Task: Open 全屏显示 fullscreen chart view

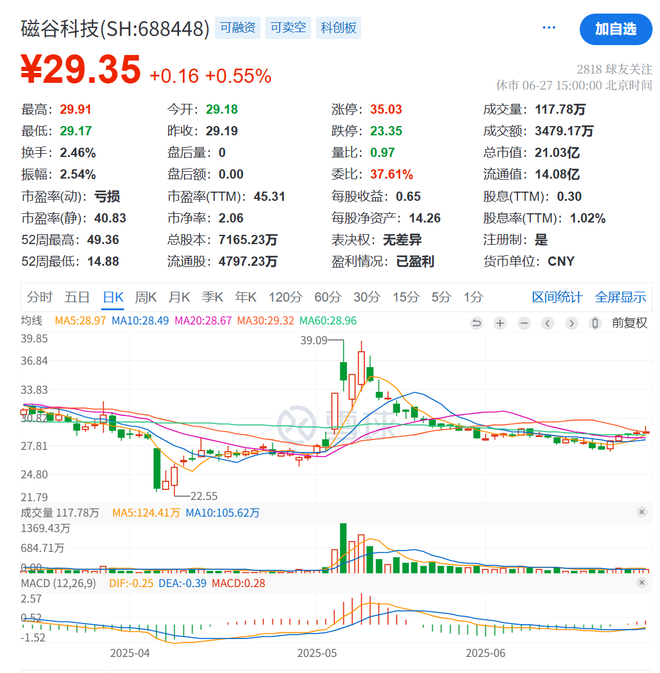Action: 620,297
